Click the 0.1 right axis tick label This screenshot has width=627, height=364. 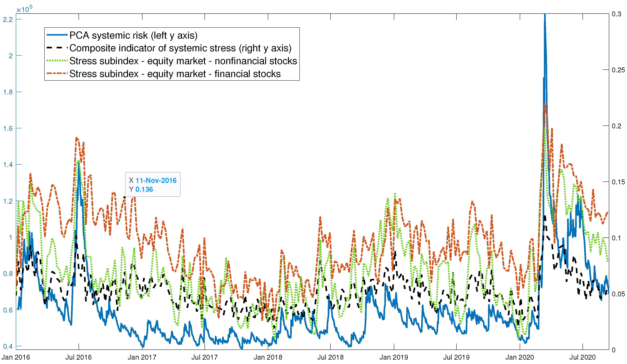(x=616, y=238)
